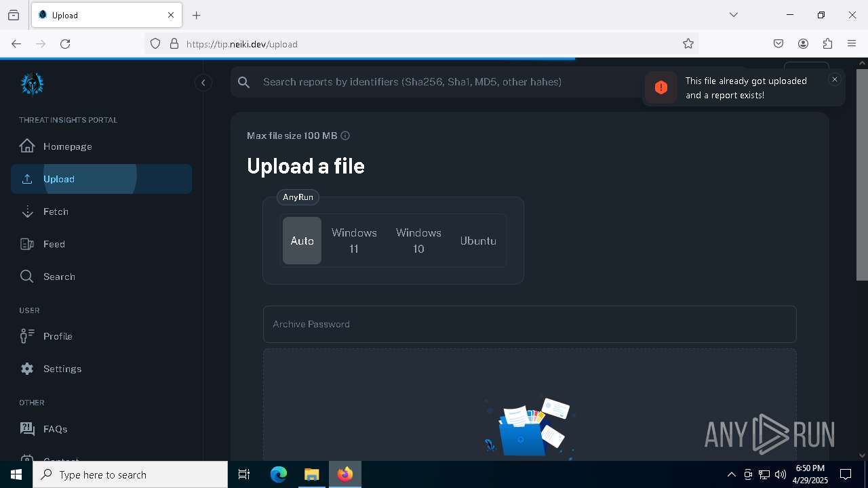Viewport: 868px width, 488px height.
Task: Click the file drop zone folder illustration
Action: [x=530, y=428]
